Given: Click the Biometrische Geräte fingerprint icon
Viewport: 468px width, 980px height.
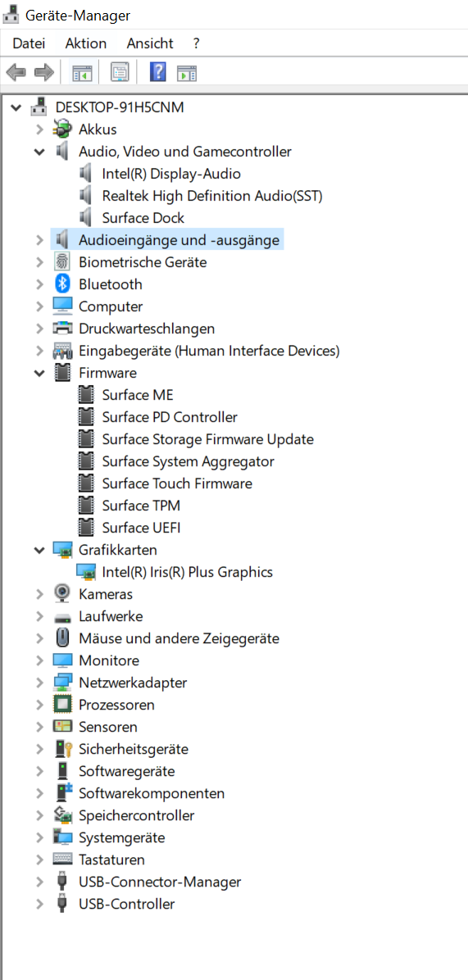Looking at the screenshot, I should (x=62, y=262).
